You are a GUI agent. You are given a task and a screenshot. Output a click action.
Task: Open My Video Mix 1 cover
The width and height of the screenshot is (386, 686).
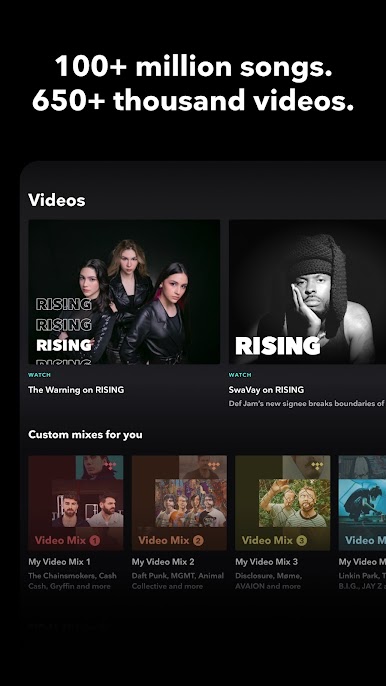point(76,503)
